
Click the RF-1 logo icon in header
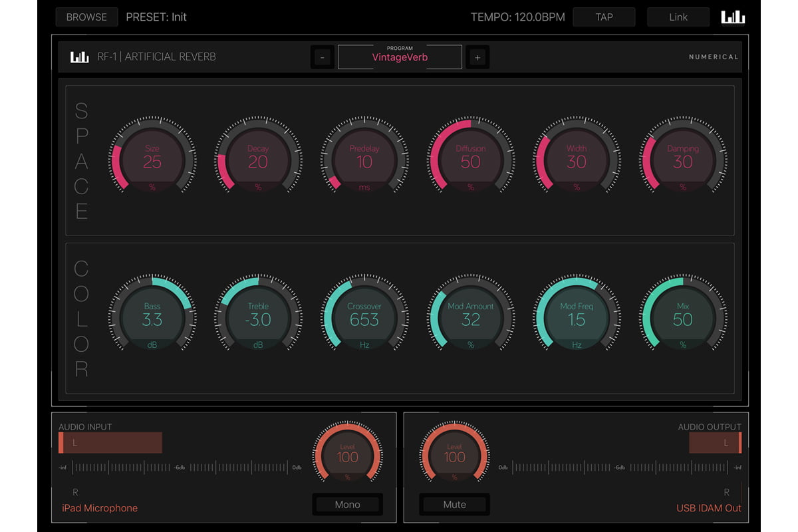click(80, 57)
